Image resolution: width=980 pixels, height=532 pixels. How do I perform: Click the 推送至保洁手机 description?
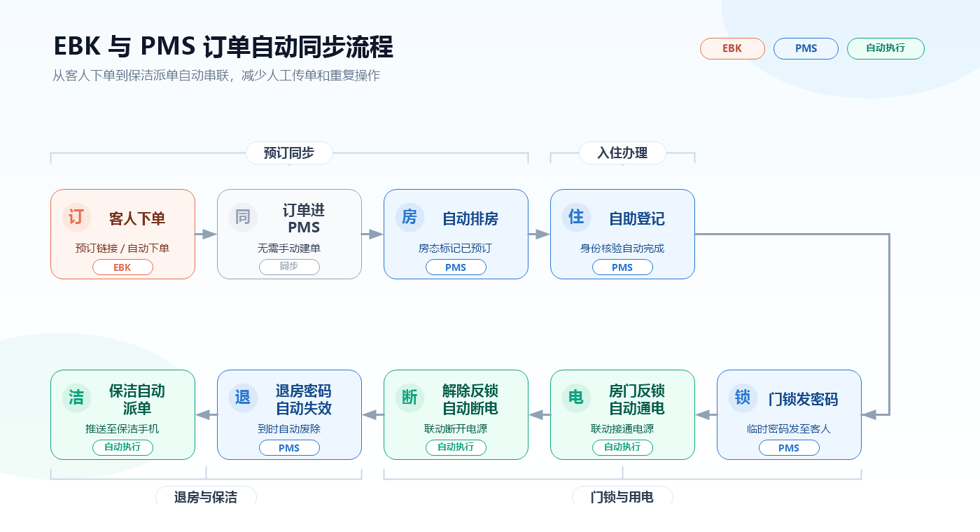click(x=122, y=428)
